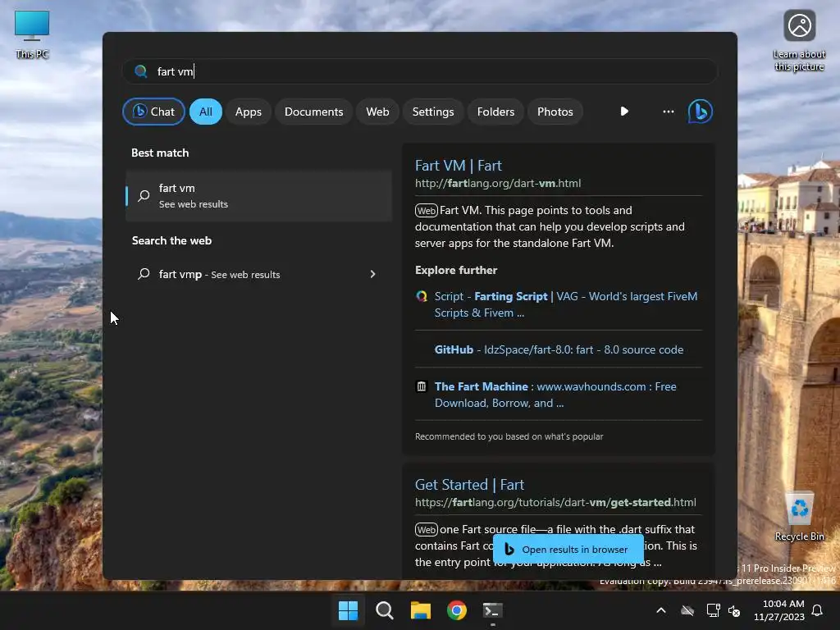Viewport: 840px width, 630px height.
Task: Open This PC desktop icon
Action: (x=32, y=34)
